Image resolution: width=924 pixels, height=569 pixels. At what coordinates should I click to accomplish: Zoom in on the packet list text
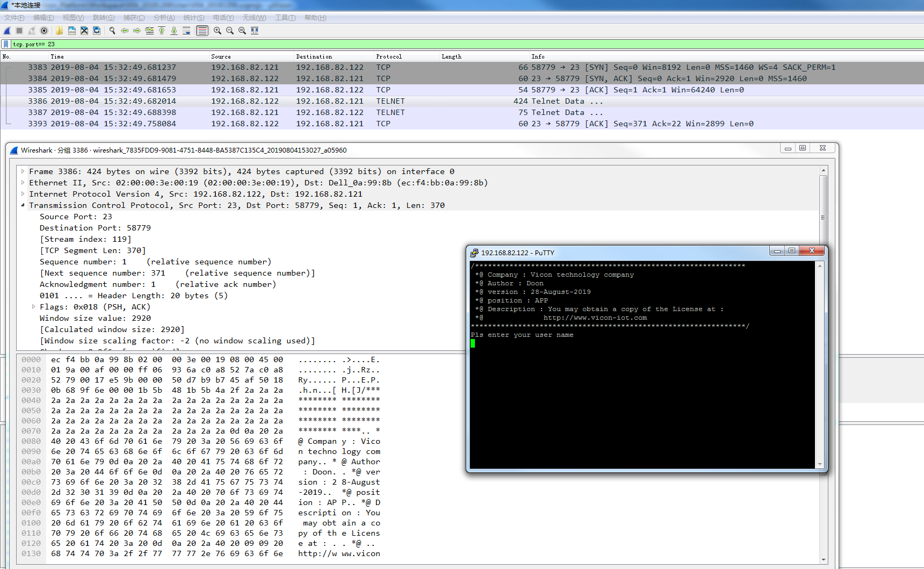pyautogui.click(x=217, y=31)
